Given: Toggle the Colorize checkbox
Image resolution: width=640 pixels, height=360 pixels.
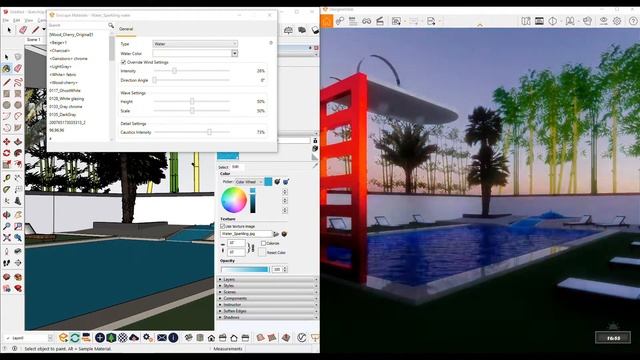Looking at the screenshot, I should click(263, 243).
